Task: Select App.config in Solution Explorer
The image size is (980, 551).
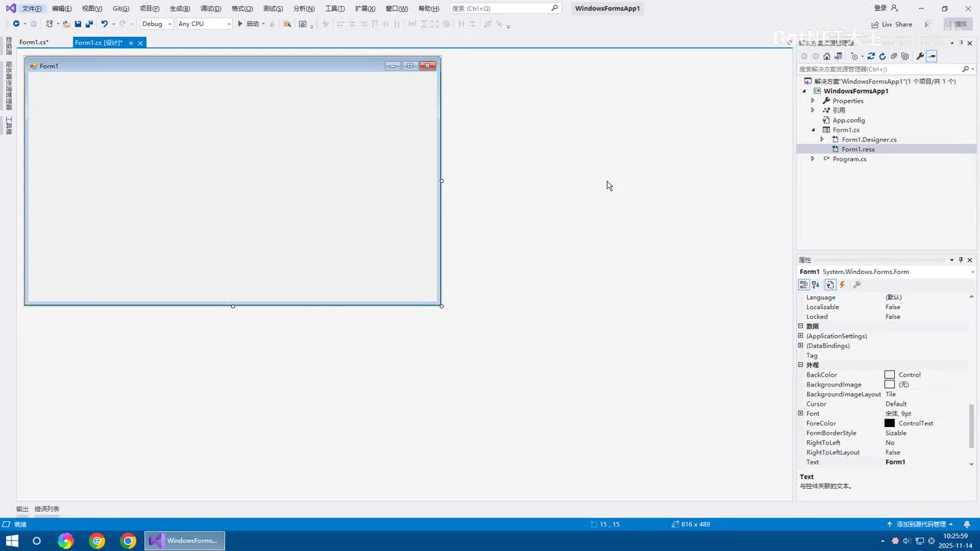Action: (x=848, y=120)
